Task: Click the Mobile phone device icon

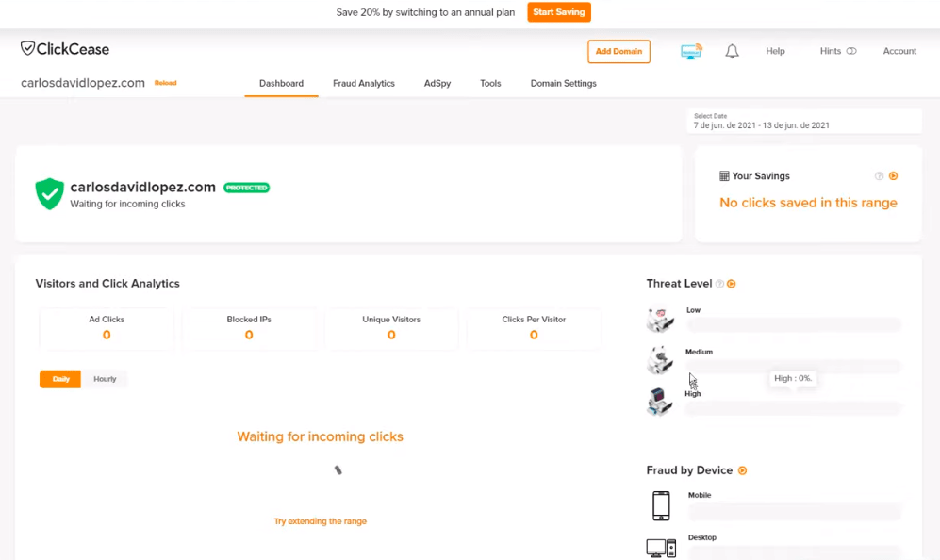Action: (x=661, y=505)
